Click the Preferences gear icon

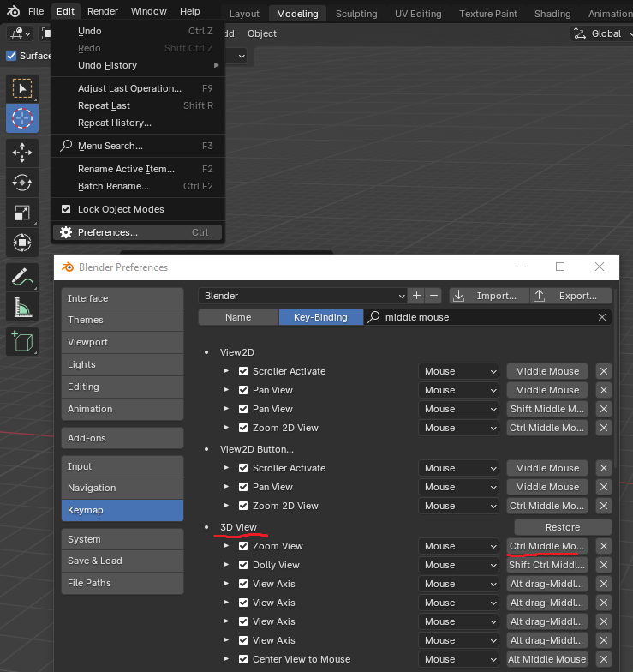point(66,232)
